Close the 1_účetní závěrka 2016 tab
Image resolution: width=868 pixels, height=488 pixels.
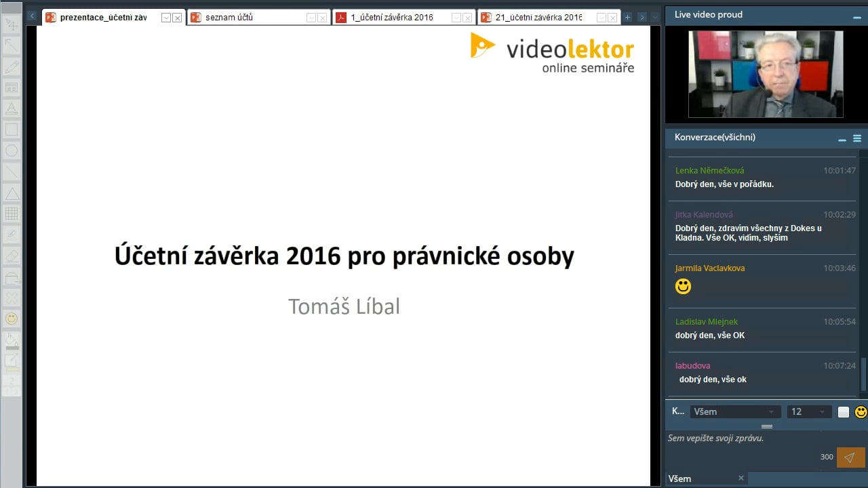pos(467,18)
